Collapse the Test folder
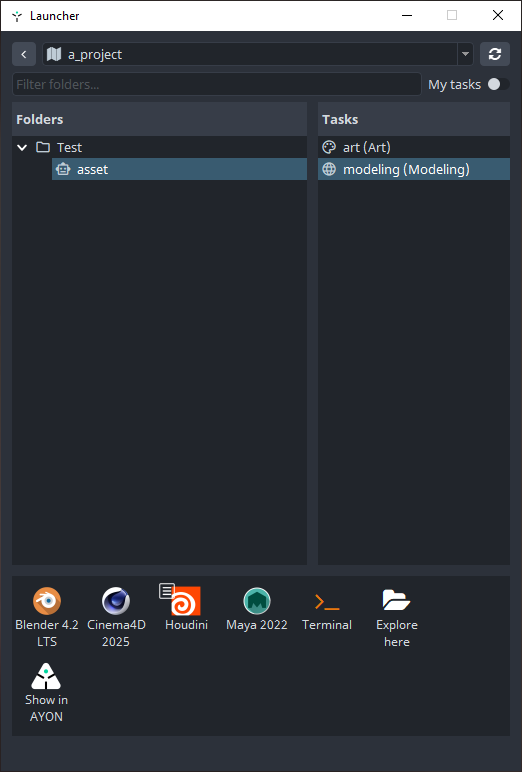 (22, 147)
